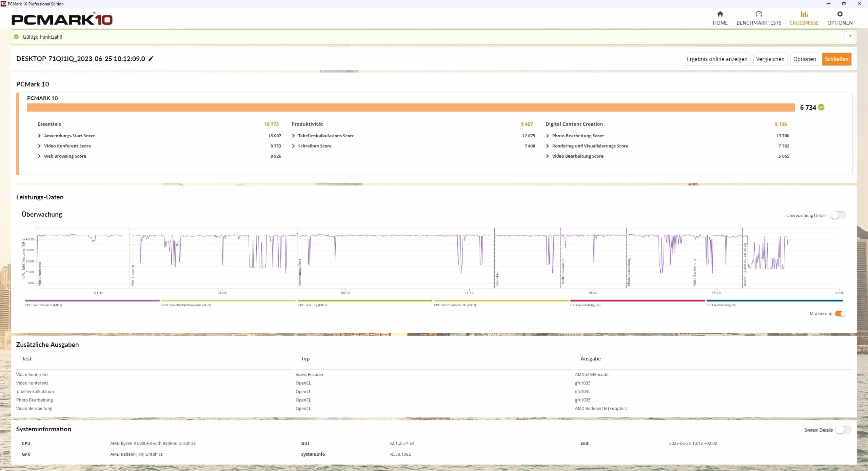The width and height of the screenshot is (868, 471).
Task: Enable the Überwachung Details toggle
Action: (x=837, y=215)
